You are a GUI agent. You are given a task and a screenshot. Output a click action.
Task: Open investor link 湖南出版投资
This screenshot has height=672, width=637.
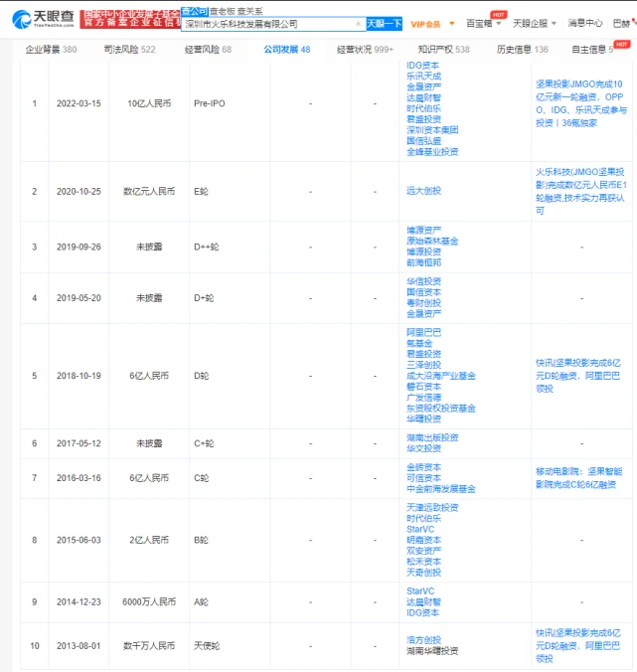pos(432,437)
